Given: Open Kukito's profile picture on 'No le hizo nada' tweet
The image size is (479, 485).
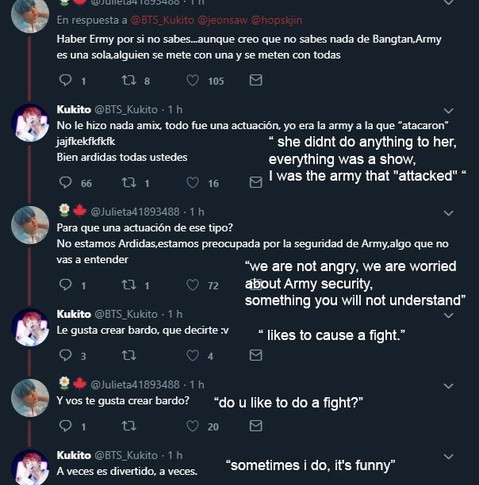Looking at the screenshot, I should (30, 123).
